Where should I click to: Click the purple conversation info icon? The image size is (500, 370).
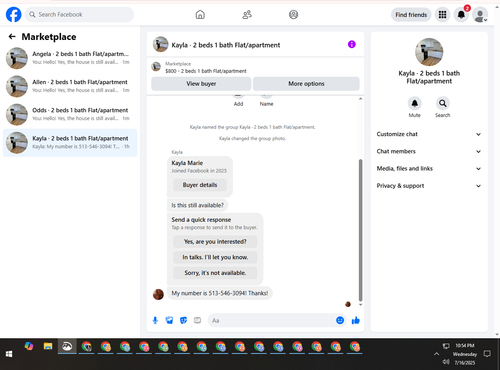[x=352, y=44]
